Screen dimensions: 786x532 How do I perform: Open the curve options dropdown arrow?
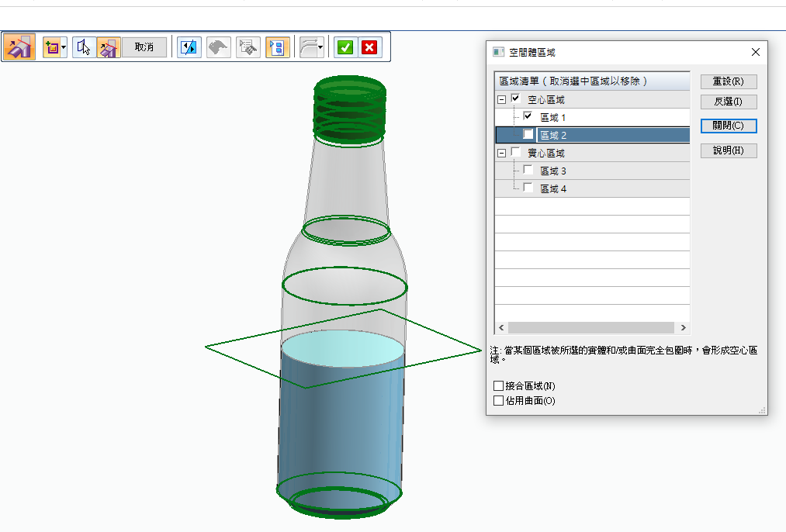[320, 47]
